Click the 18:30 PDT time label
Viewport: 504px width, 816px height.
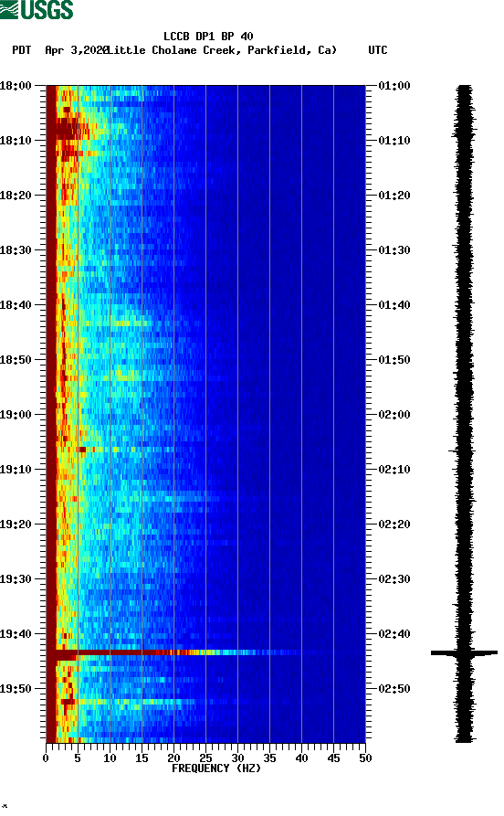pyautogui.click(x=16, y=249)
